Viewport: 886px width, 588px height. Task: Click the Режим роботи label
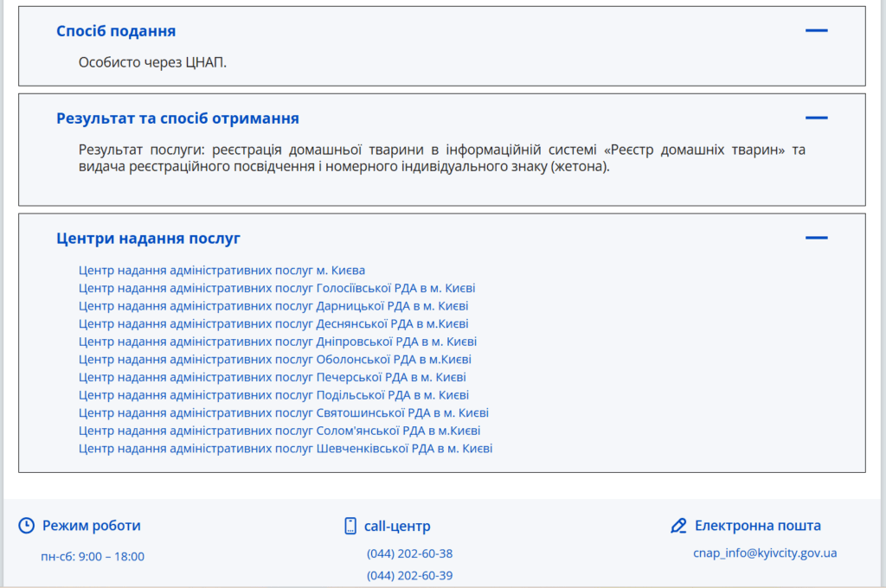[x=92, y=525]
